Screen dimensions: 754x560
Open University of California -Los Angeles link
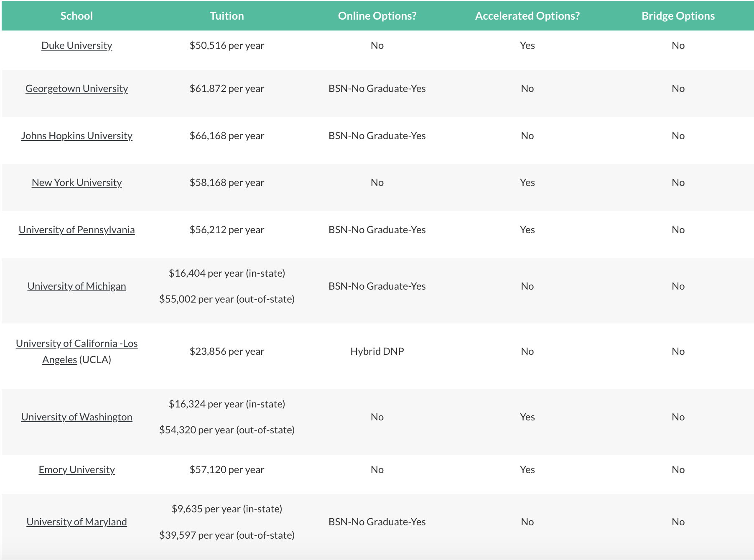coord(76,351)
